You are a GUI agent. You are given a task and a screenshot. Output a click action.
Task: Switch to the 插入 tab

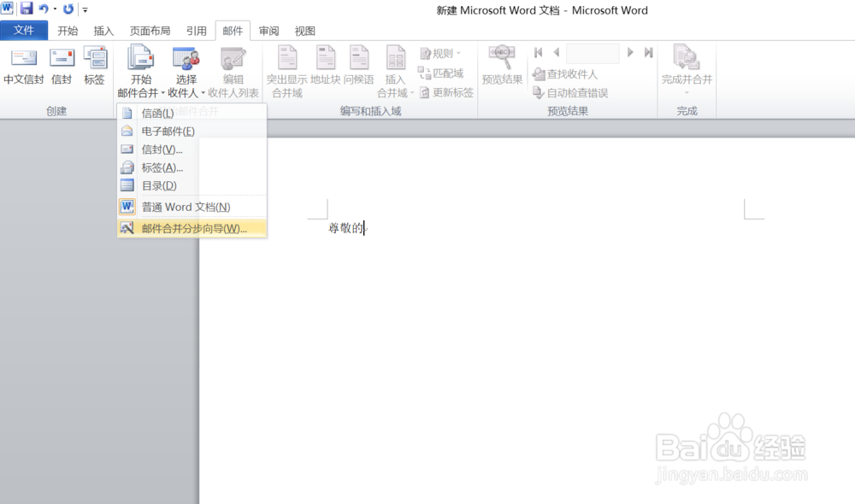pos(103,31)
